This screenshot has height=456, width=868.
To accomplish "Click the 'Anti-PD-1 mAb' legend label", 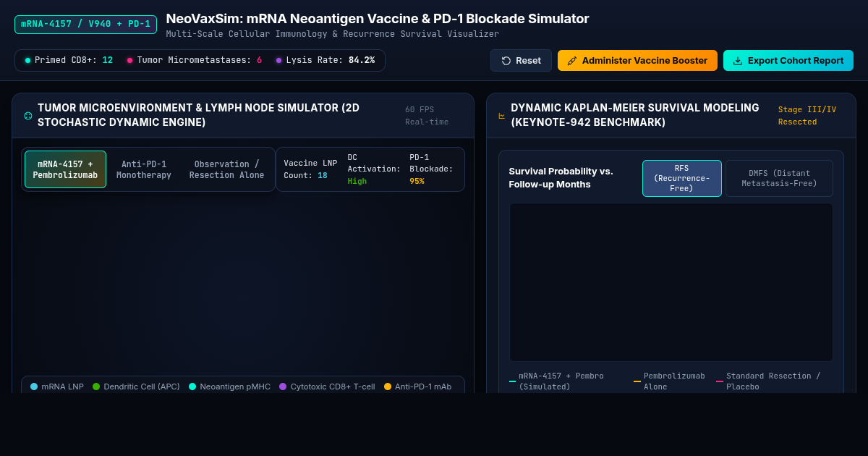I will coord(423,387).
